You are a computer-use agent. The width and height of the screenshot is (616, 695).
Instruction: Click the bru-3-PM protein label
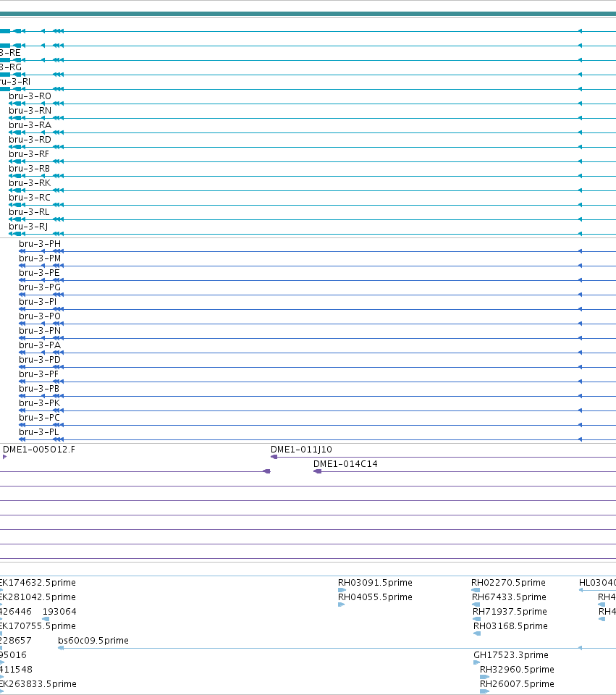[40, 258]
